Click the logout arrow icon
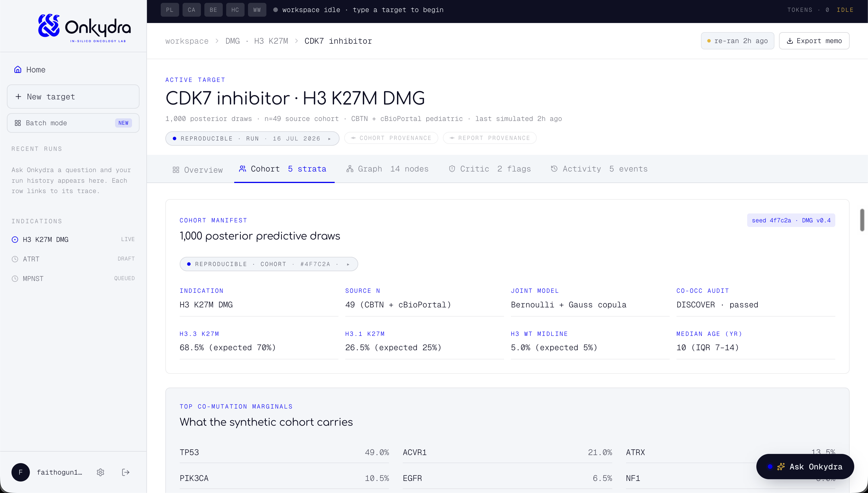The height and width of the screenshot is (493, 868). [x=125, y=472]
